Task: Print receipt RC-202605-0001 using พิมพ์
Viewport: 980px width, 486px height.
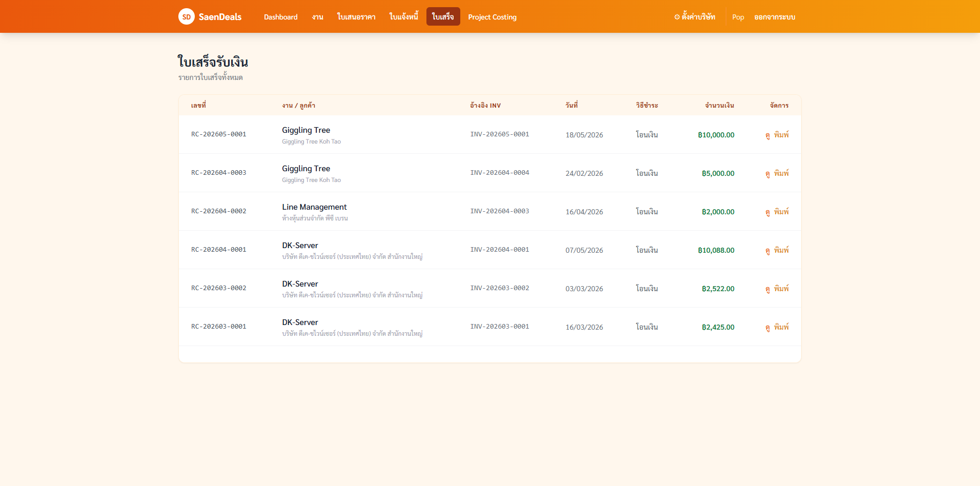Action: pyautogui.click(x=781, y=135)
